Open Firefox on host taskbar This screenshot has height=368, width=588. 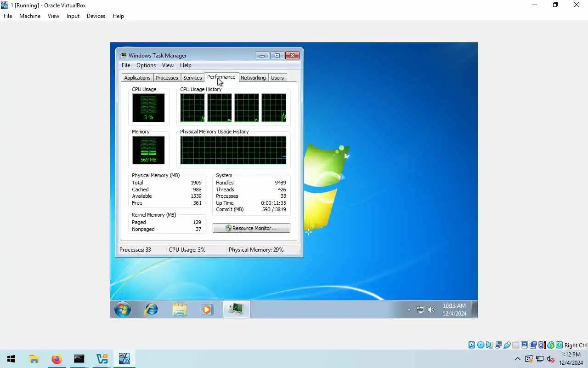click(x=57, y=359)
